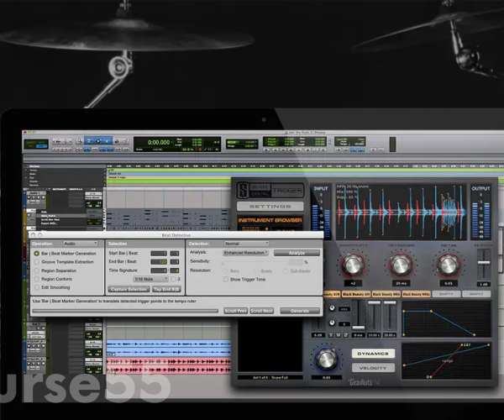Select the Scrubber tool in the toolbar
The width and height of the screenshot is (504, 420).
(x=117, y=141)
